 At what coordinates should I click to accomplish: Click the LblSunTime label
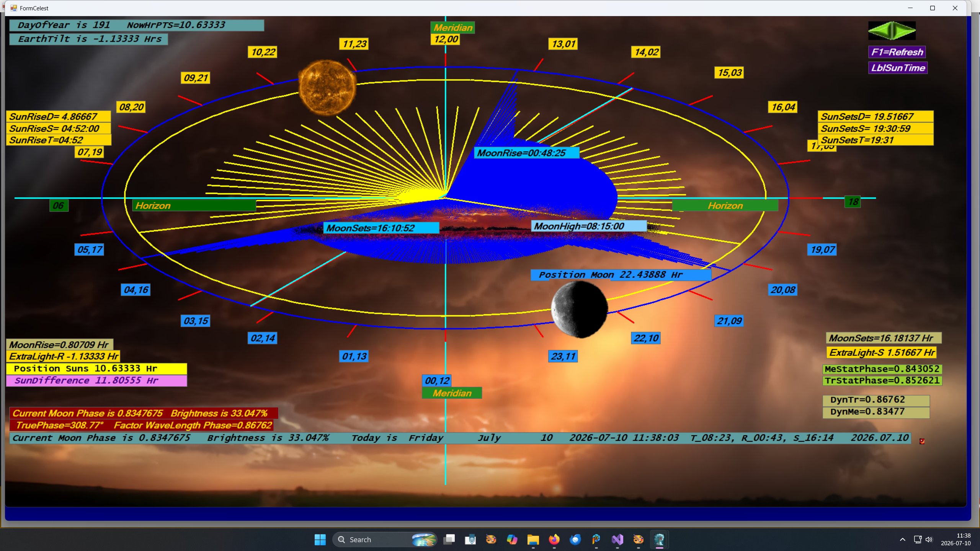898,68
